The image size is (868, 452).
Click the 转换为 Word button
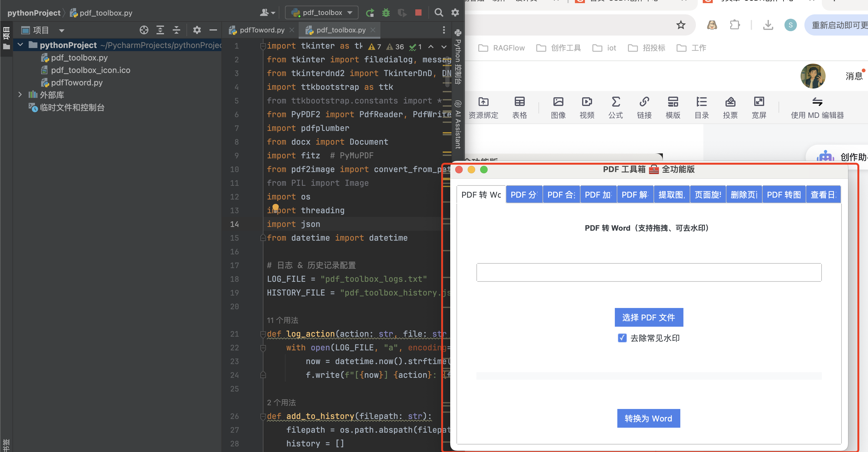pos(648,418)
